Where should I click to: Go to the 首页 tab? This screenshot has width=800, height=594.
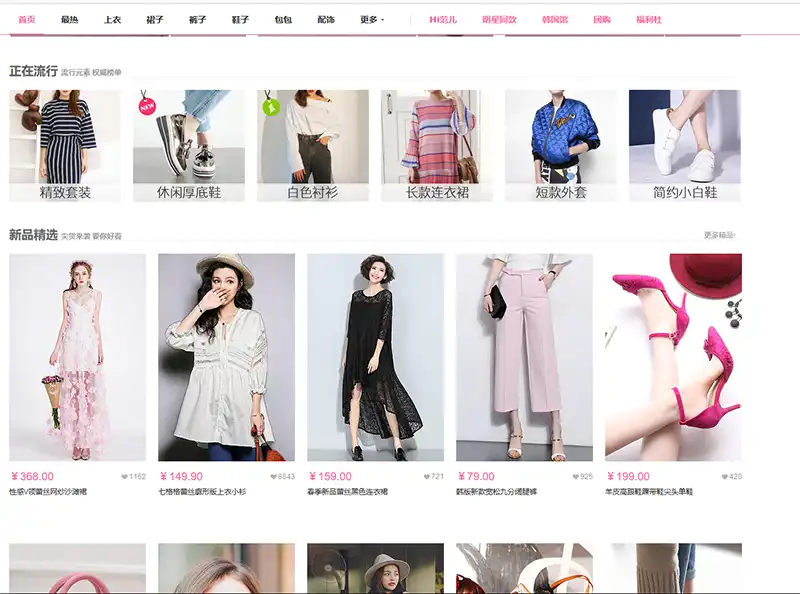tap(27, 19)
